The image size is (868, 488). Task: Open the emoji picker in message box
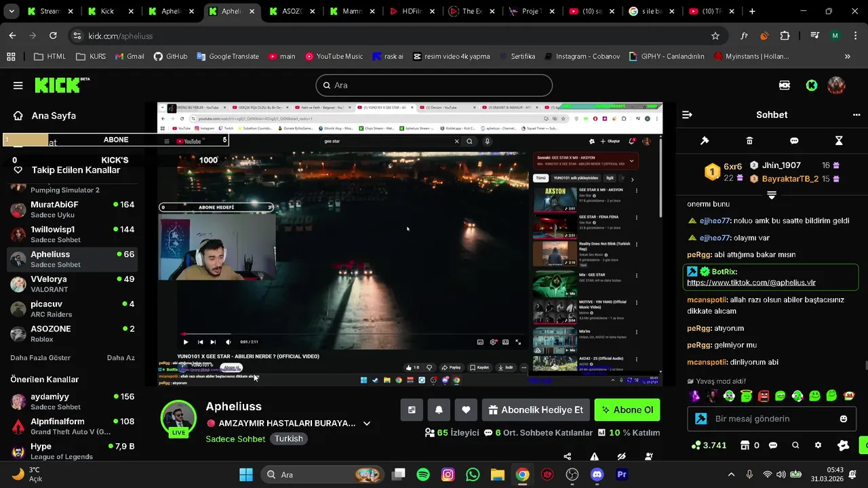[844, 419]
